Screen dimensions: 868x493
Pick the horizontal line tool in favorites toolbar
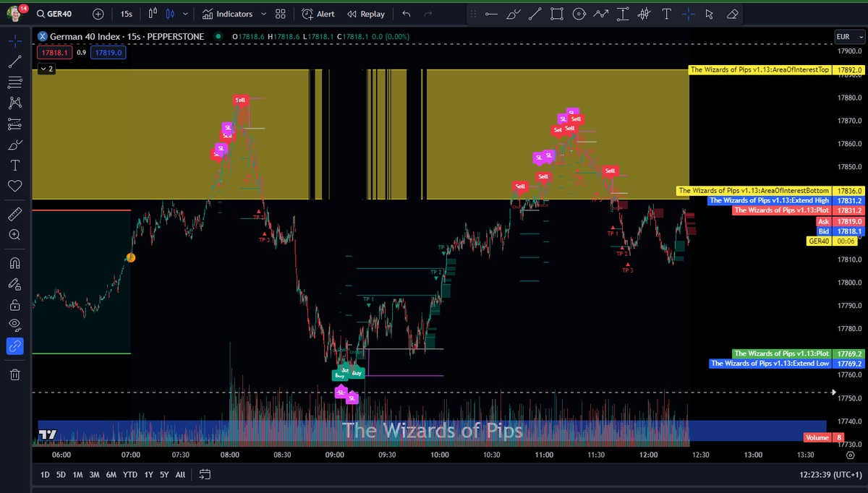pos(492,14)
